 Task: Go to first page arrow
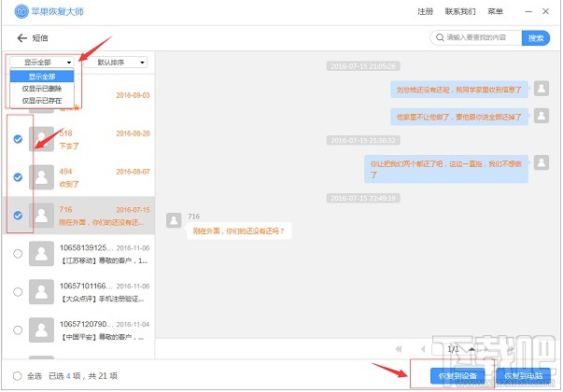(x=399, y=349)
